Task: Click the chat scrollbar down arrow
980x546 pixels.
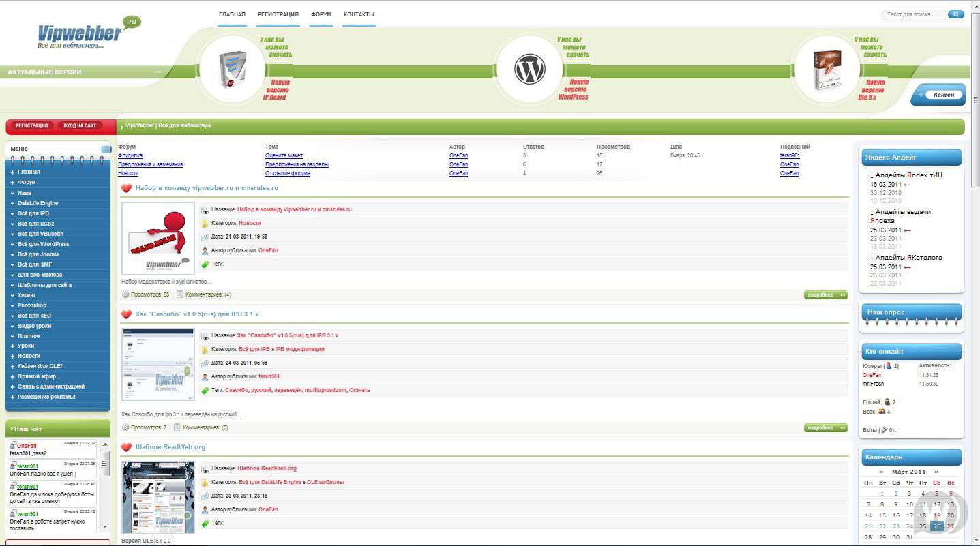Action: pyautogui.click(x=104, y=526)
